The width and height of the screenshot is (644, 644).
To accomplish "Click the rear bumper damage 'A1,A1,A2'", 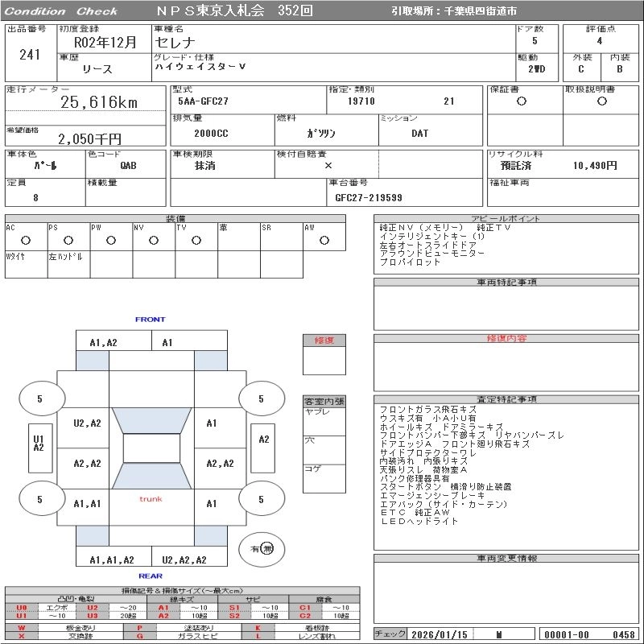I will 112,559.
